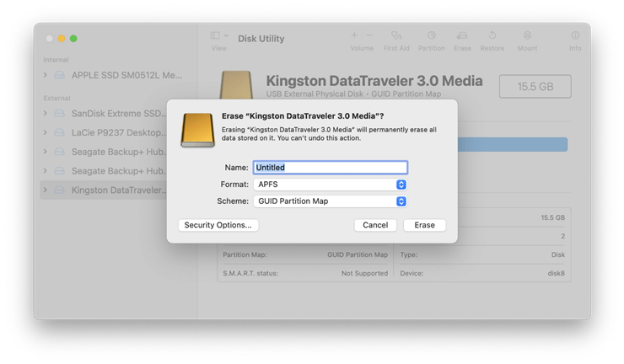Open the View menu chevron in toolbar
Image resolution: width=624 pixels, height=364 pixels.
tap(227, 35)
